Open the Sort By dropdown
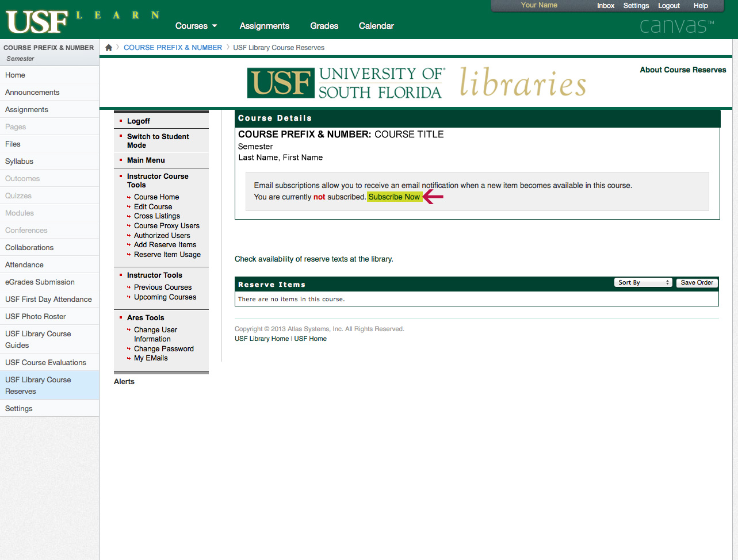The width and height of the screenshot is (738, 560). tap(643, 282)
